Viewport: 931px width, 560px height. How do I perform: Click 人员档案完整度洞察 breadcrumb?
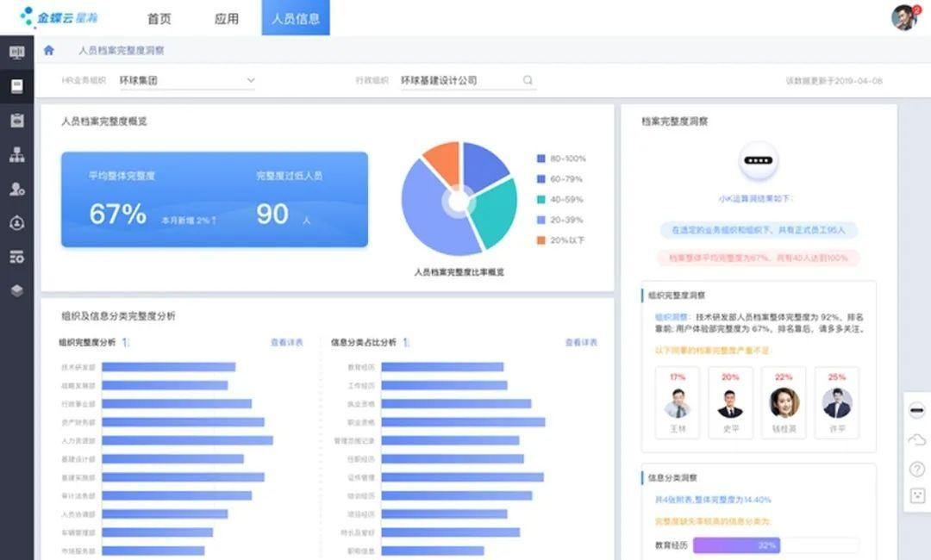pyautogui.click(x=122, y=51)
